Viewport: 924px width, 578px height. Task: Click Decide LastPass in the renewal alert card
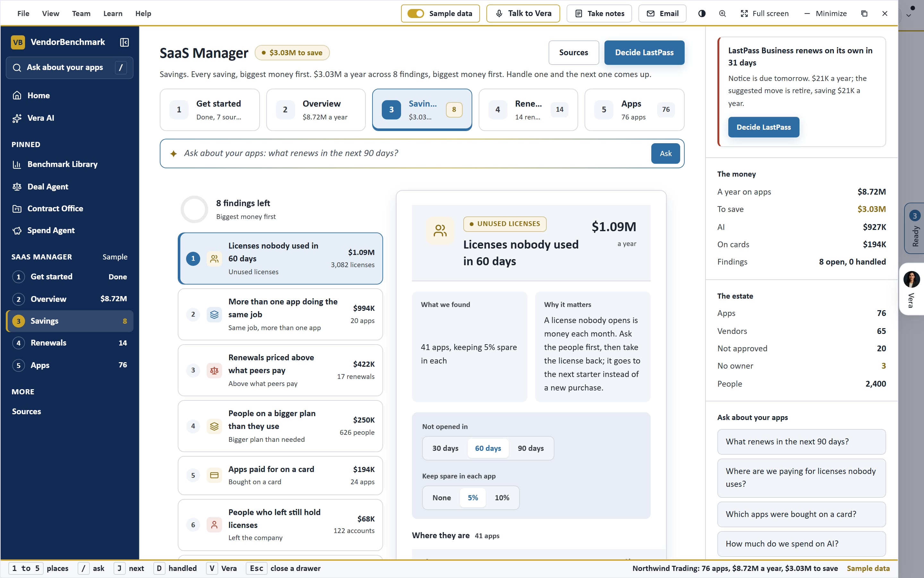point(764,127)
